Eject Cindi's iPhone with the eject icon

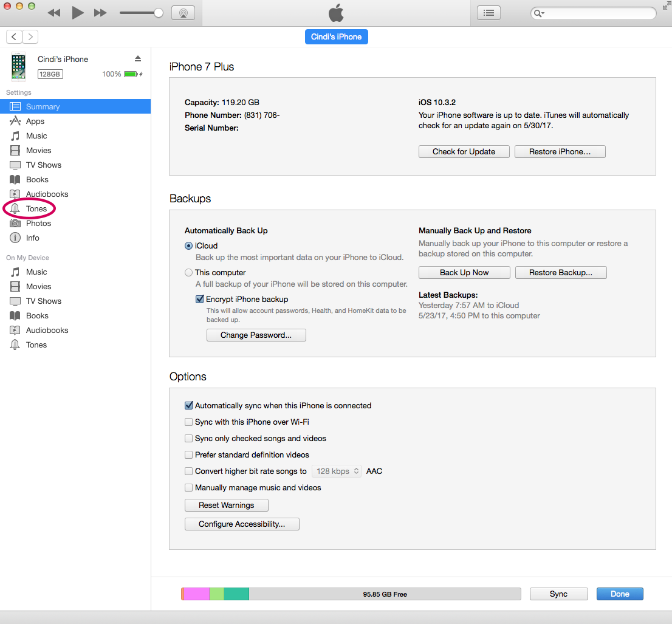tap(137, 59)
